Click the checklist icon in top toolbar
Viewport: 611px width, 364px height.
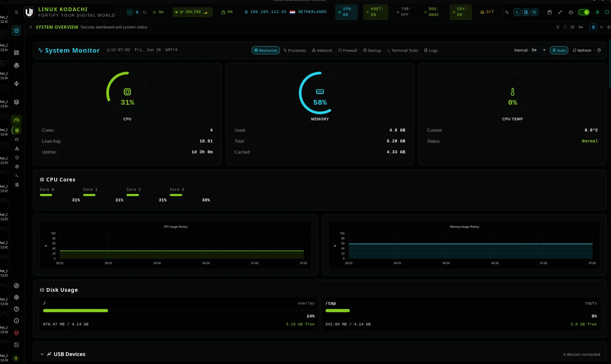click(x=535, y=12)
